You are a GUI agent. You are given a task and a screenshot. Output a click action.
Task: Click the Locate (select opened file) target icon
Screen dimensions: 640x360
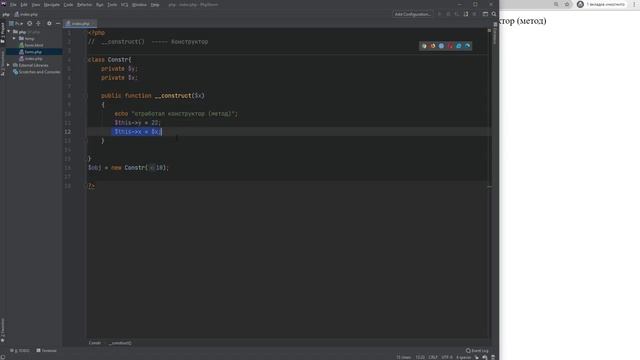pyautogui.click(x=29, y=24)
